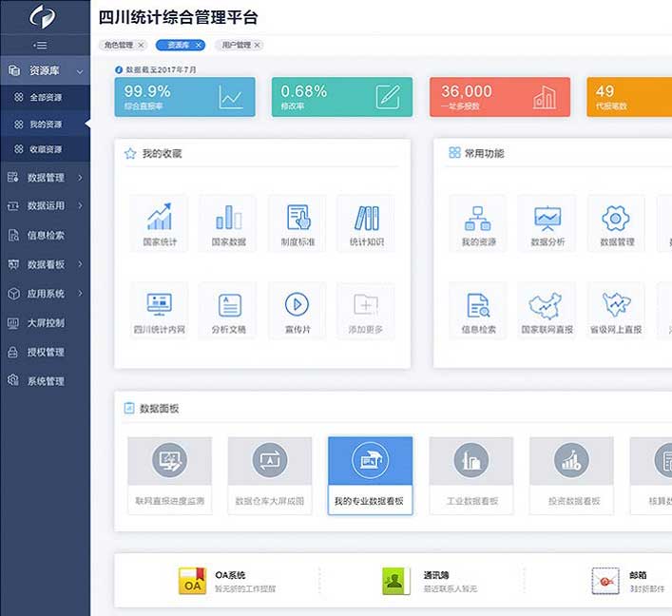Close the 用户管理 tab

tap(258, 45)
